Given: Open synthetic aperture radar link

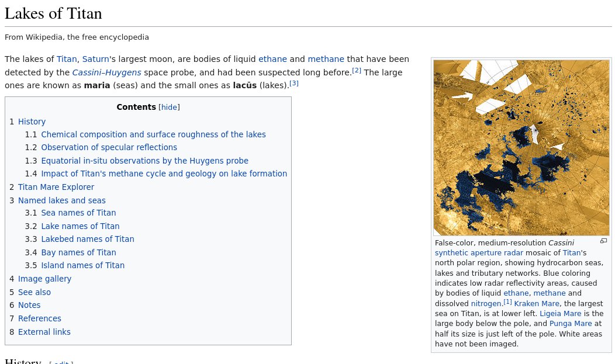Looking at the screenshot, I should (479, 253).
